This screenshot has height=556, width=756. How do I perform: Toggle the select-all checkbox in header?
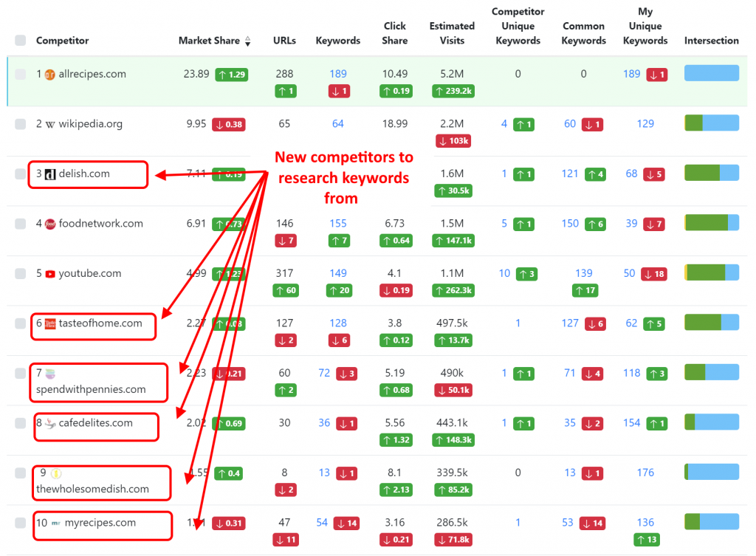[x=20, y=40]
